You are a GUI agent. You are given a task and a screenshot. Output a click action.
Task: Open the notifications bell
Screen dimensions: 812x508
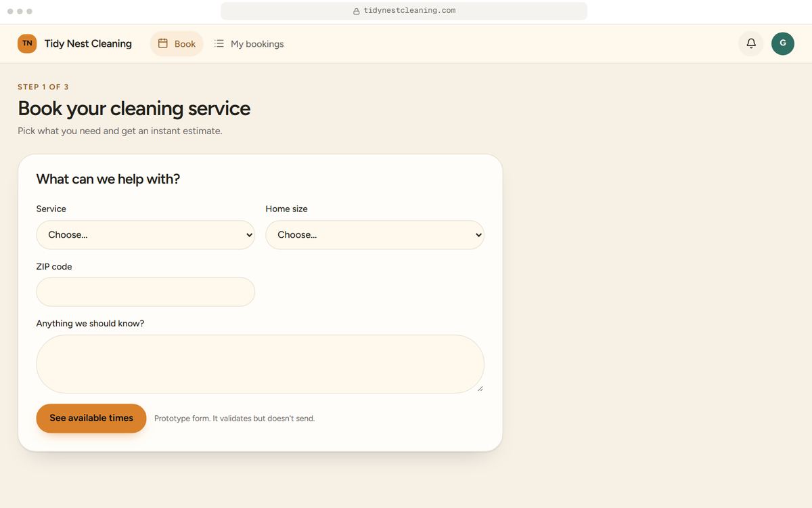point(751,43)
